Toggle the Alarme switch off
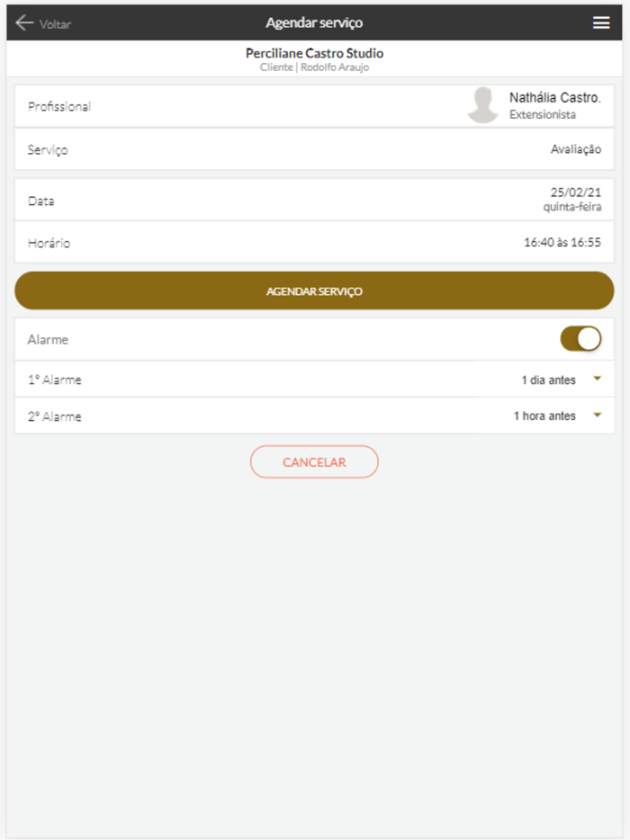The width and height of the screenshot is (630, 840). click(580, 339)
